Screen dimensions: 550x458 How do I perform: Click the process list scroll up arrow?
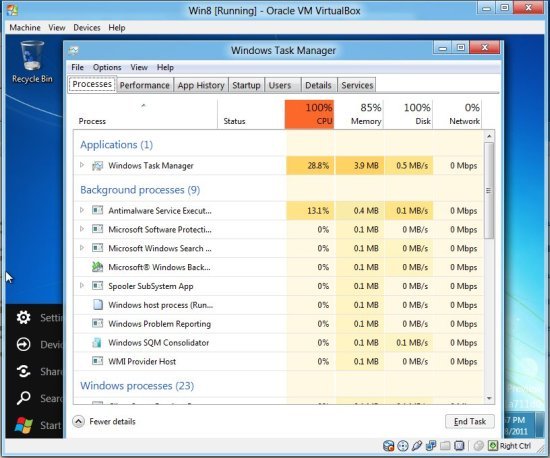489,136
